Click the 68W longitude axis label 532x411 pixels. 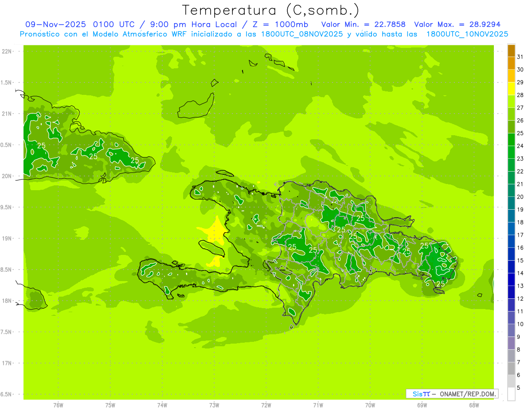pyautogui.click(x=474, y=405)
